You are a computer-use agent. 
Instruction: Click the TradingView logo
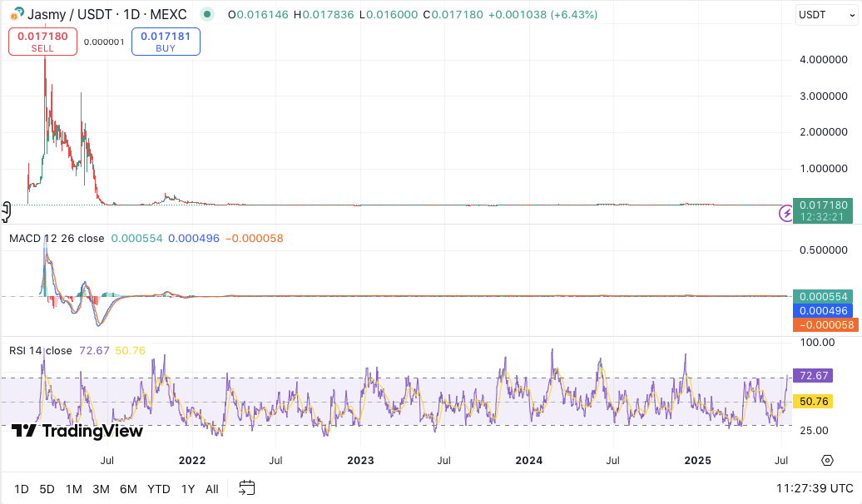click(77, 431)
